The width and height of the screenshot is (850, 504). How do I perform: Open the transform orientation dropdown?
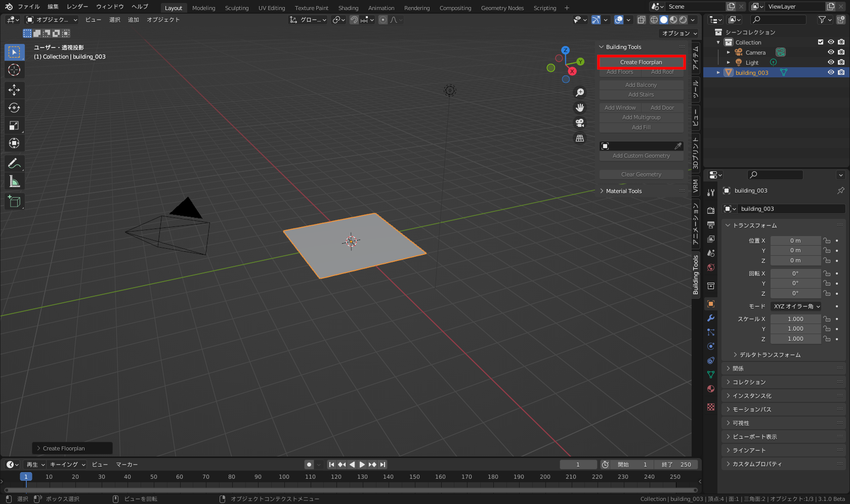point(308,20)
